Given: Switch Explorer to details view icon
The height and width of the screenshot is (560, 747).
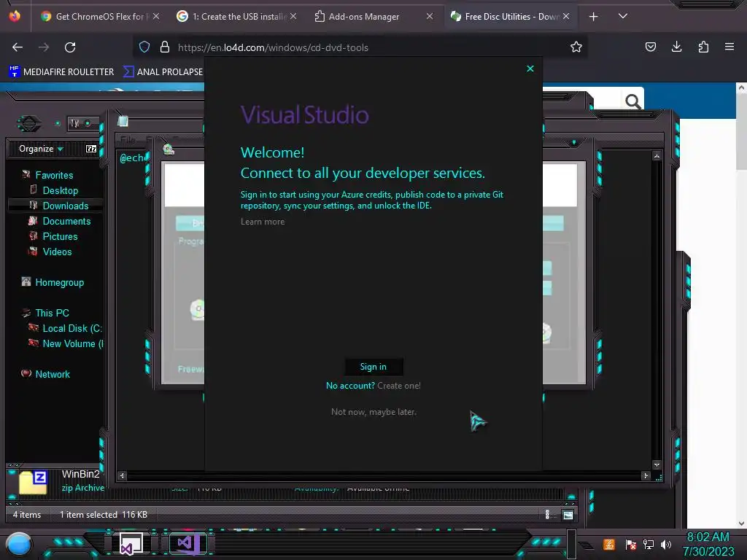Looking at the screenshot, I should point(548,514).
